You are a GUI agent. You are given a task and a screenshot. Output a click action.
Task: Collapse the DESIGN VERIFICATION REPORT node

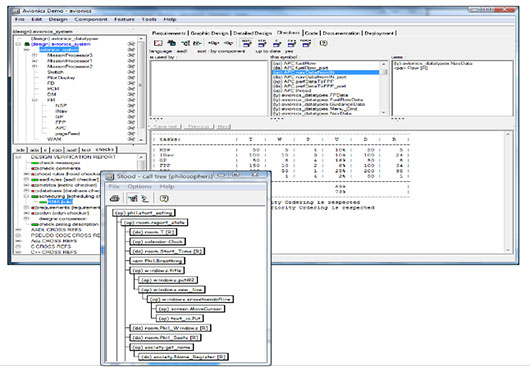(x=18, y=157)
